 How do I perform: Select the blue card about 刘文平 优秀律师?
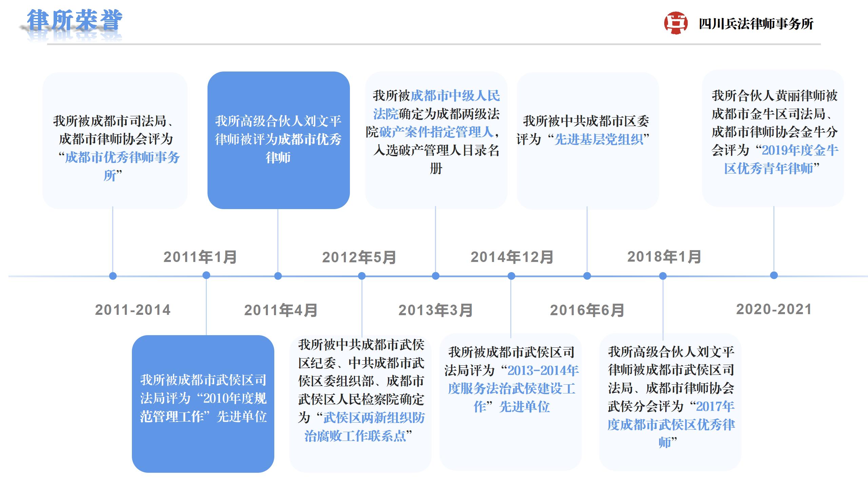pyautogui.click(x=278, y=140)
